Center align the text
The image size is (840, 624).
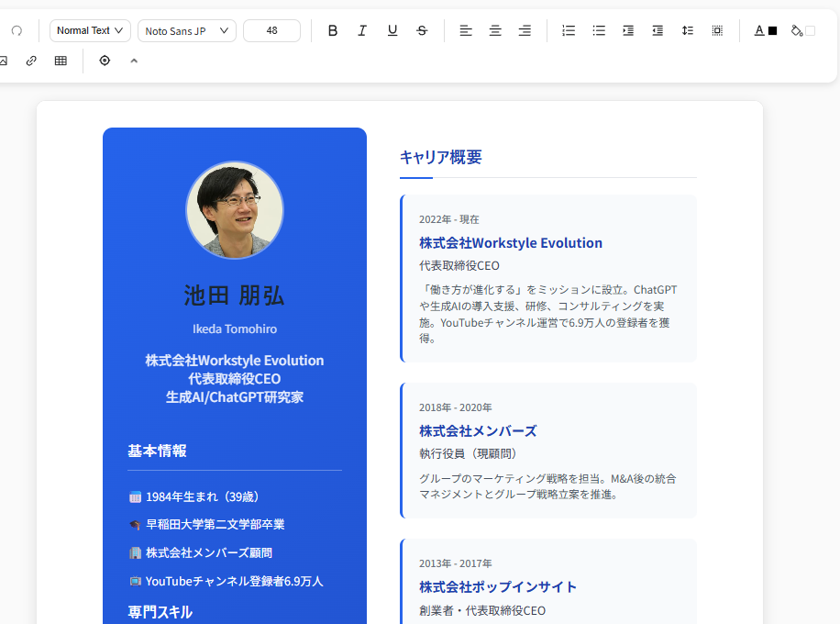click(495, 30)
